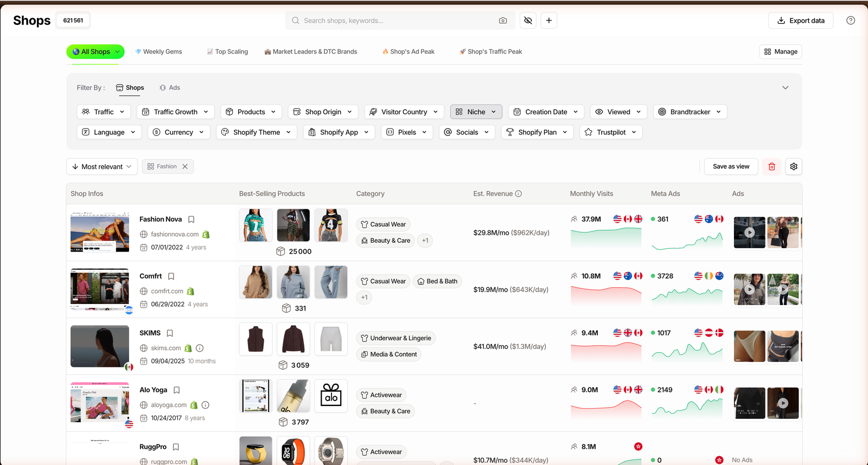Image resolution: width=868 pixels, height=465 pixels.
Task: Open the Visitor Country filter dropdown
Action: 404,112
